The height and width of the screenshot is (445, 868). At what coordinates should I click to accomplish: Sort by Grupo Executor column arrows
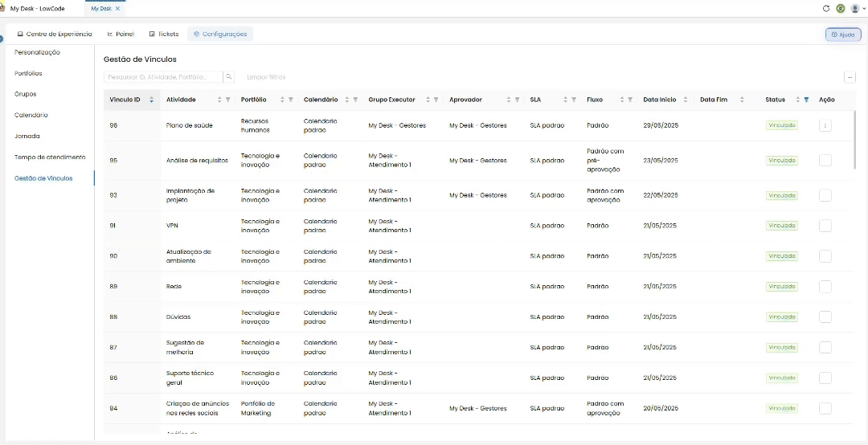coord(428,100)
